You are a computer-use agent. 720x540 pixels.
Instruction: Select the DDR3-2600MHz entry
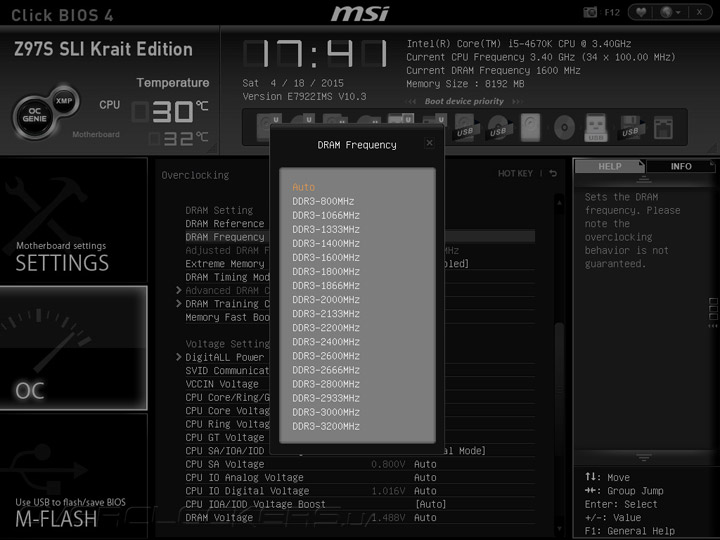326,356
